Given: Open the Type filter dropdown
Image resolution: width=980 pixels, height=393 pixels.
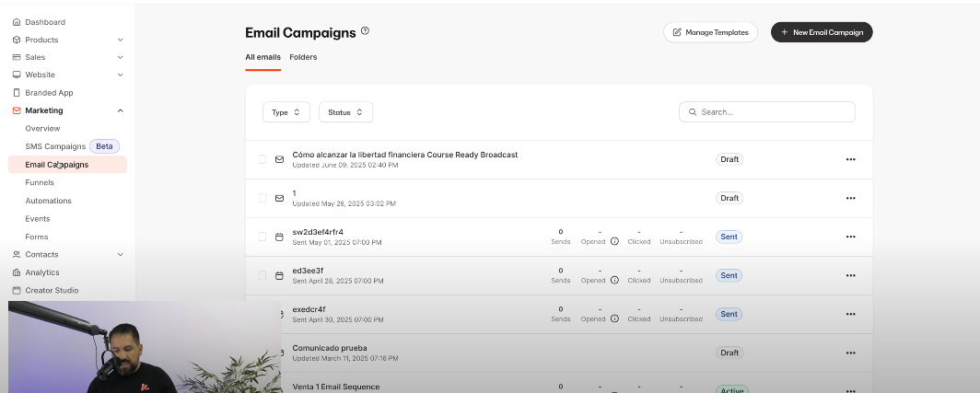Looking at the screenshot, I should [286, 112].
